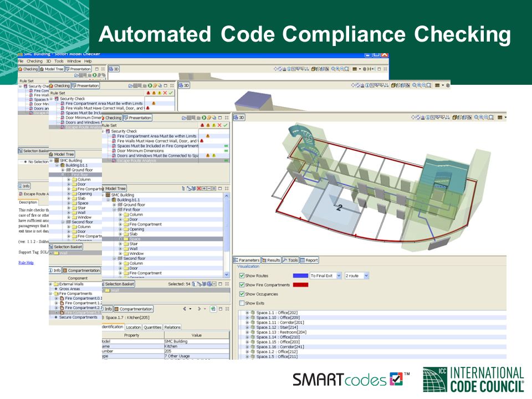Click the SMC Building icon in front Model Tree

(108, 195)
